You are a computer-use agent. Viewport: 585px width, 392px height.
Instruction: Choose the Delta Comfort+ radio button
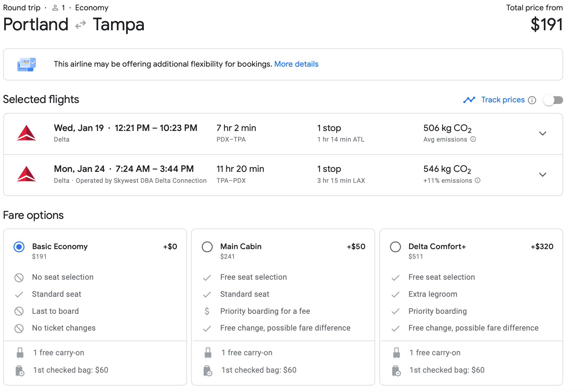pos(395,247)
